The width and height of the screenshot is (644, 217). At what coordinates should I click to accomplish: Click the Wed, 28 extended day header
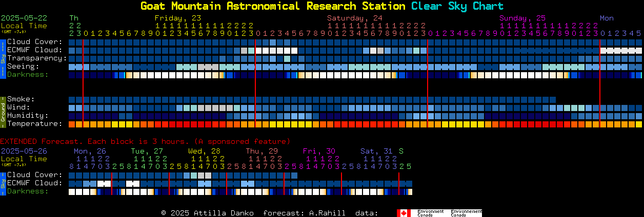tap(205, 151)
